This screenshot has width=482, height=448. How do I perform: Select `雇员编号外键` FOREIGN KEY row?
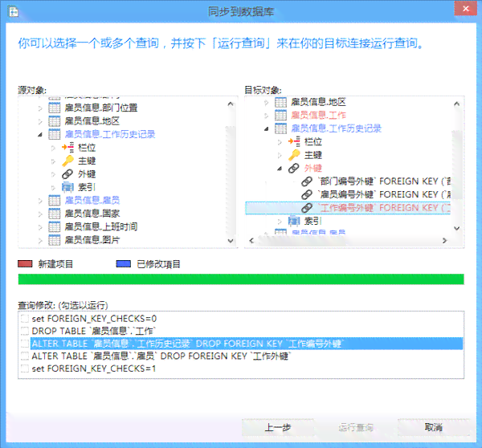point(384,194)
